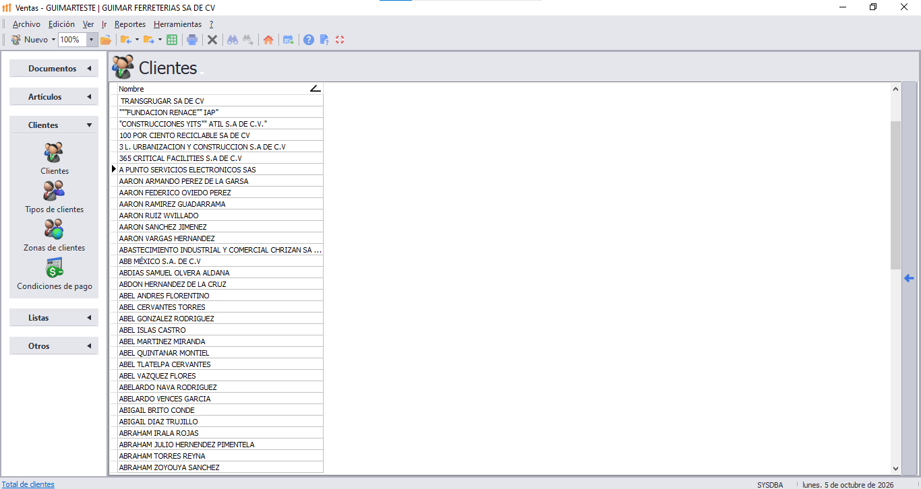Click the blue question mark help icon
The image size is (921, 489).
pyautogui.click(x=308, y=40)
